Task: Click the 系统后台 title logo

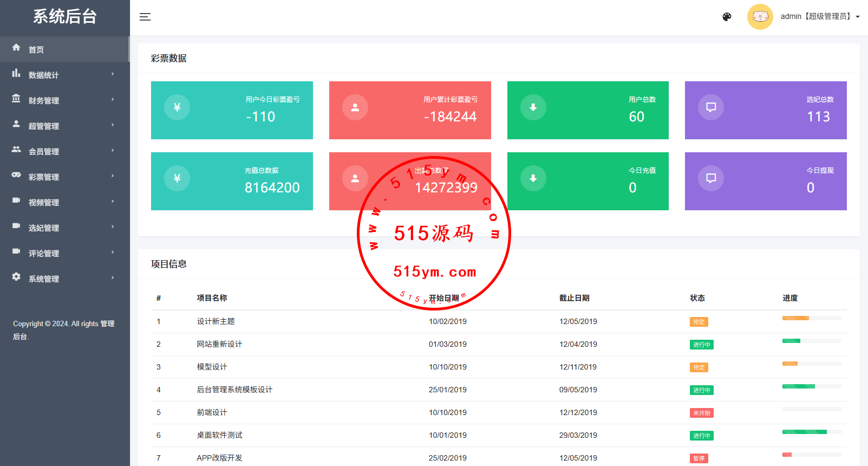Action: pos(65,17)
